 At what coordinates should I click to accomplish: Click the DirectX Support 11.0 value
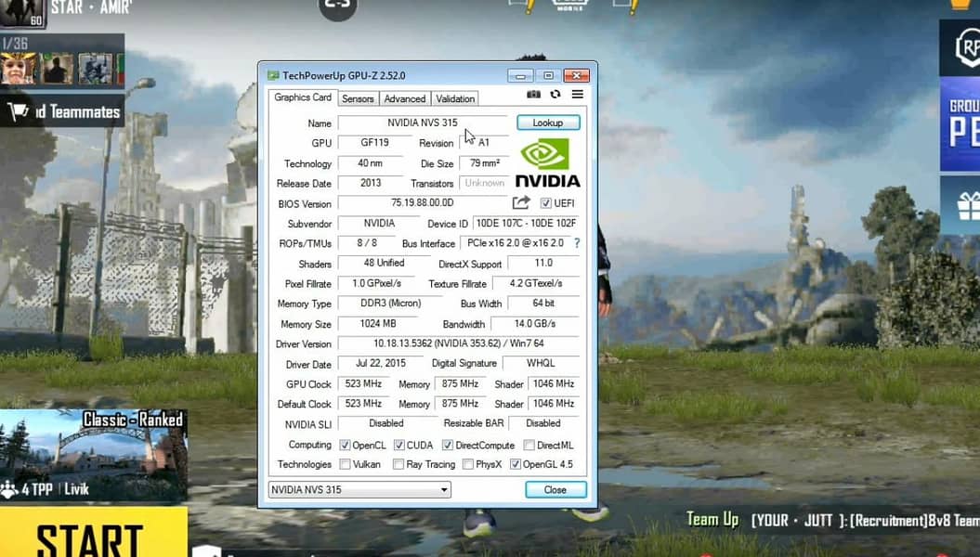543,263
